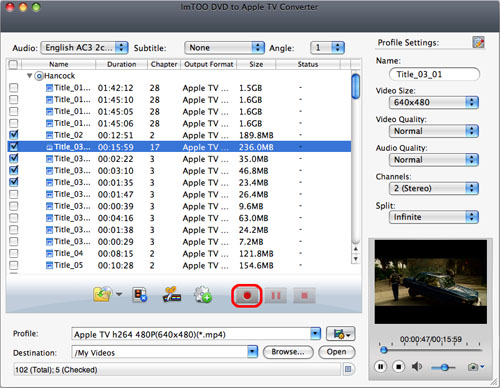This screenshot has height=388, width=500.
Task: Uncheck the checkbox for the 00:03:10 title
Action: (14, 170)
